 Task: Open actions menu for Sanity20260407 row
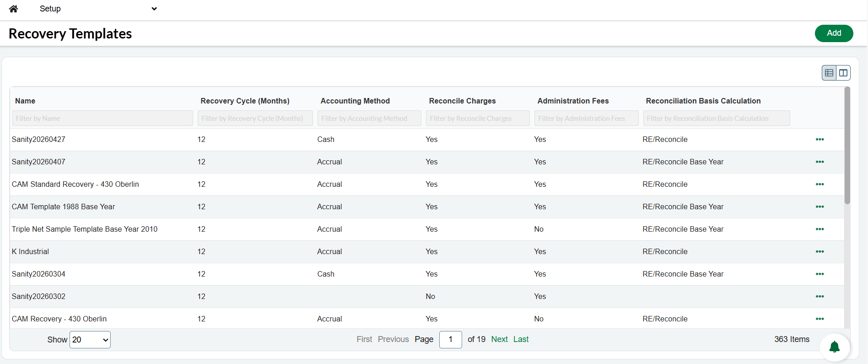click(x=819, y=162)
